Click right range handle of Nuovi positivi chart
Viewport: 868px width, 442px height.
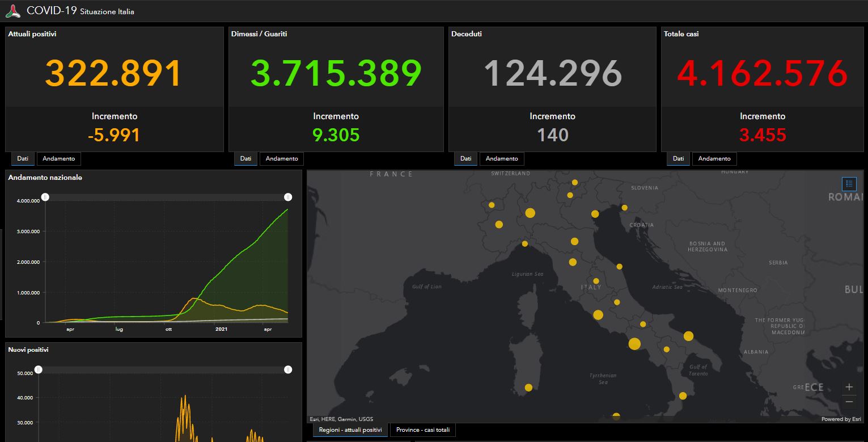288,369
